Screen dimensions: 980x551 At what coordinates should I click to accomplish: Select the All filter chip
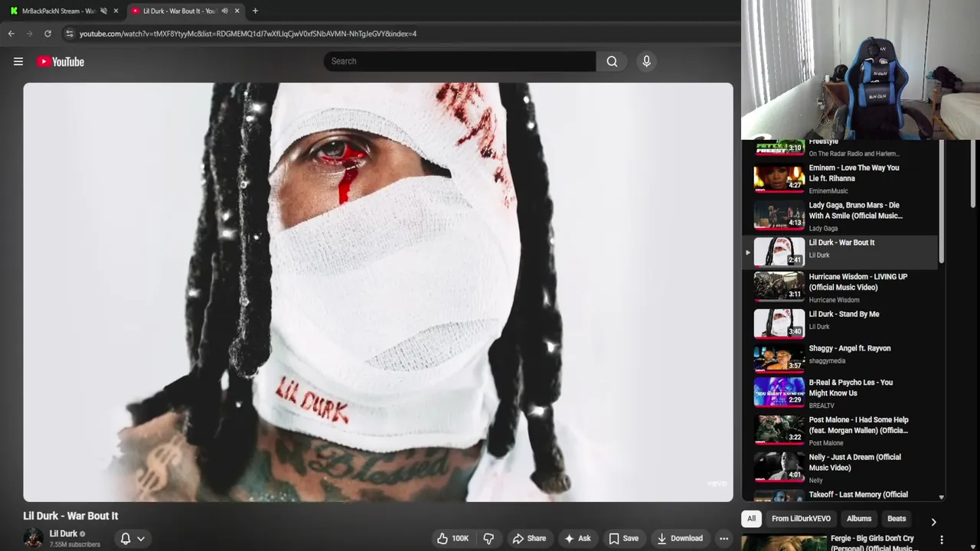pos(751,518)
